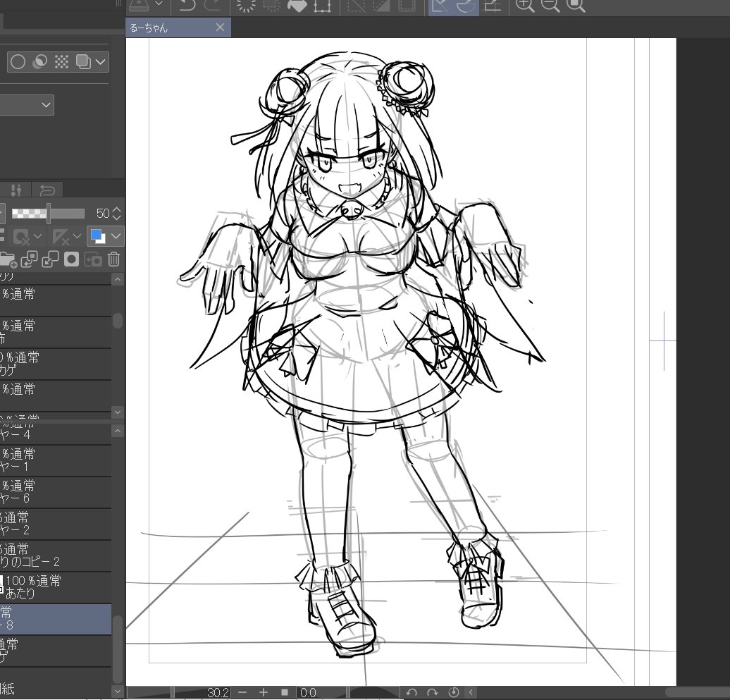This screenshot has height=700, width=730.
Task: Click the Create layer mask icon
Action: [71, 259]
